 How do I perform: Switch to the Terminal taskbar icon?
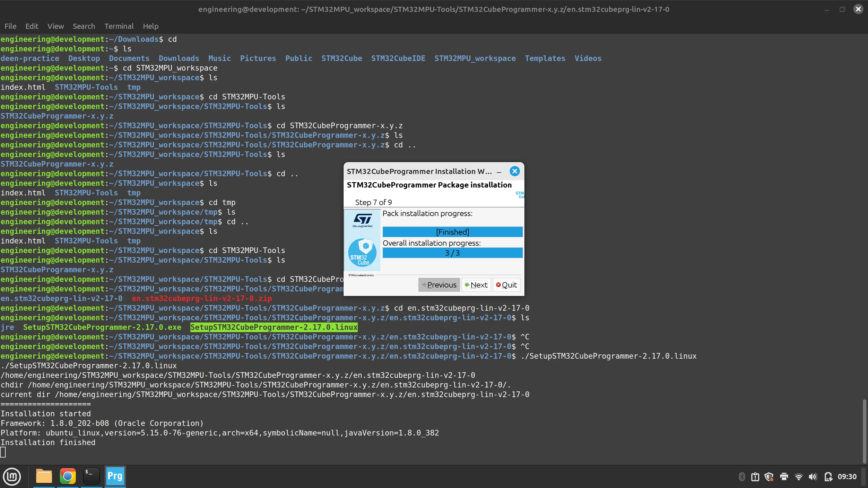[x=91, y=476]
